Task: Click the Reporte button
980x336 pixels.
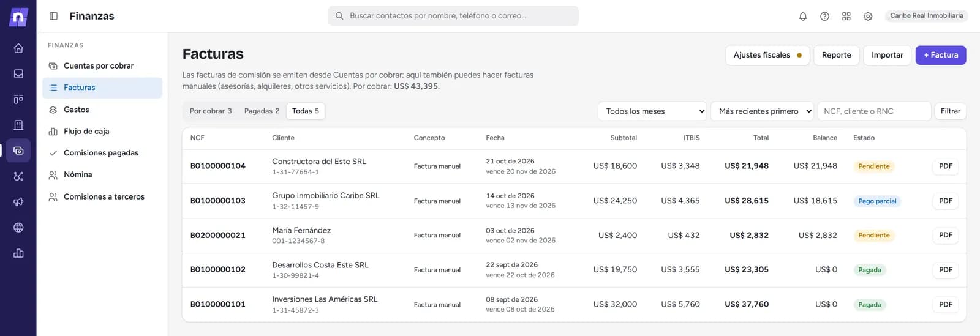Action: point(836,55)
